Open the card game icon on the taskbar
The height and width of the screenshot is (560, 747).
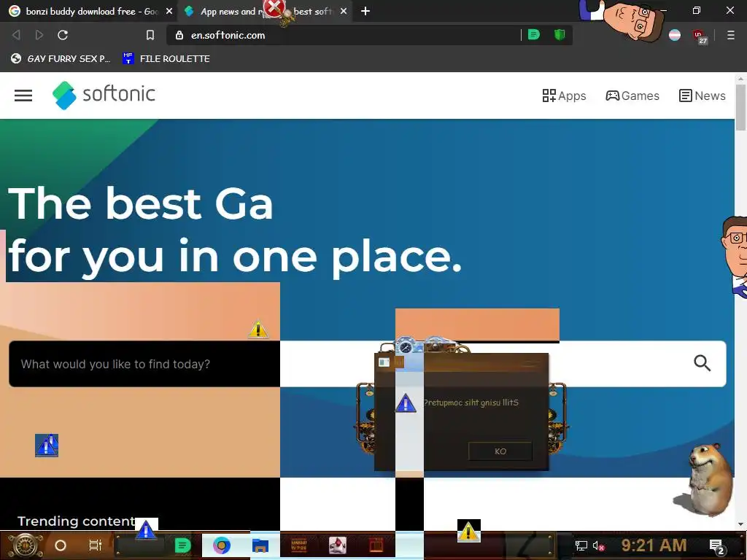point(337,545)
